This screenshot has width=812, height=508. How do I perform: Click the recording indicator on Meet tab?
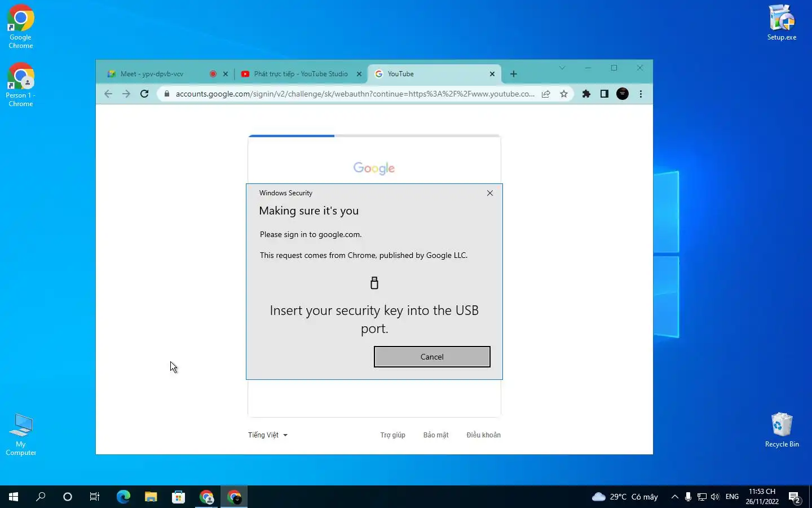coord(213,74)
